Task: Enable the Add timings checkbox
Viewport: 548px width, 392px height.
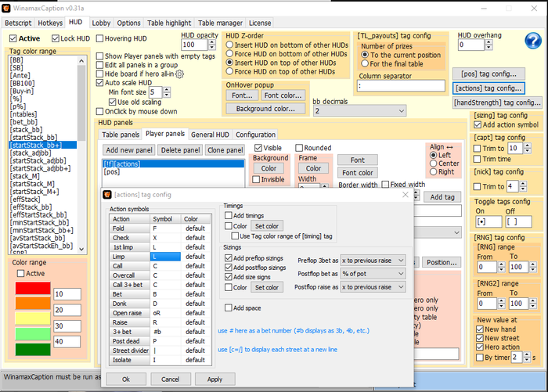Action: [x=229, y=214]
